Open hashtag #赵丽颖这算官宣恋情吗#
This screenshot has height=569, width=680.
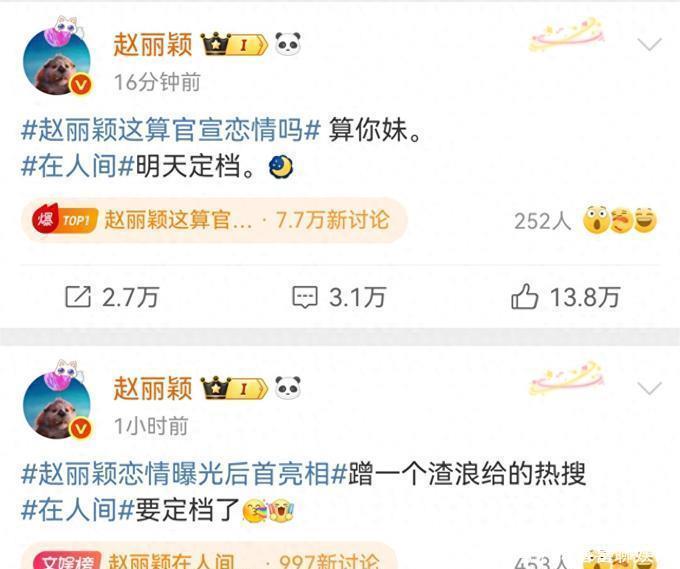point(171,129)
